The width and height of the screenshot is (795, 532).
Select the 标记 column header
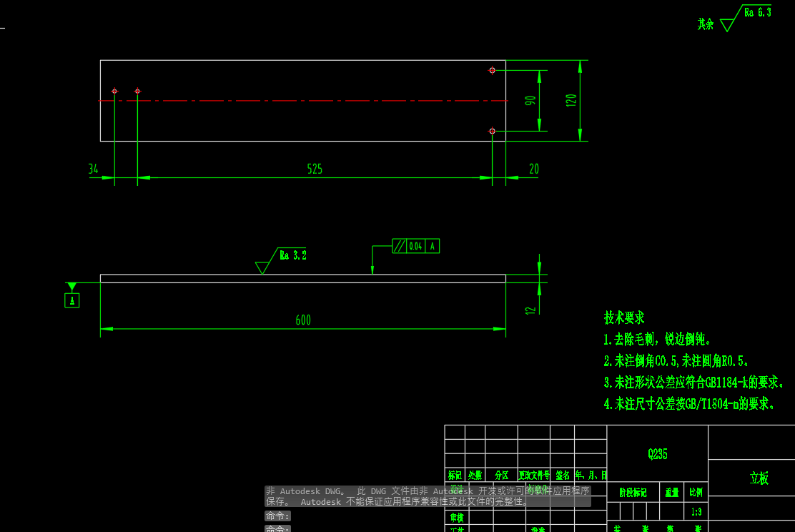click(455, 476)
